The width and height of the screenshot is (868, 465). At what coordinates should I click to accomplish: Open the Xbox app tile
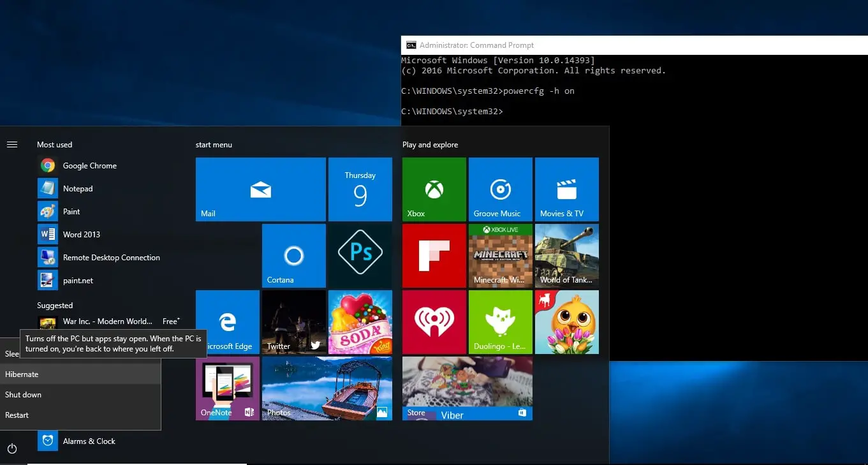click(434, 189)
